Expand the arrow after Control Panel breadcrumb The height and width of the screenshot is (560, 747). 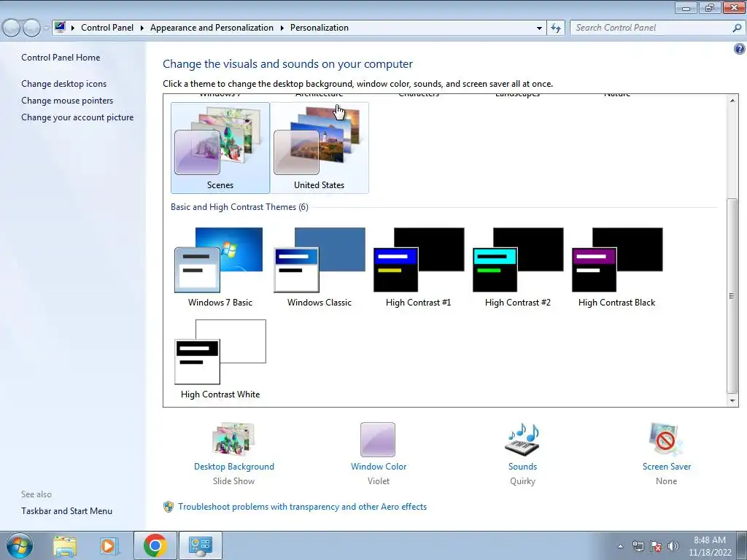[142, 28]
